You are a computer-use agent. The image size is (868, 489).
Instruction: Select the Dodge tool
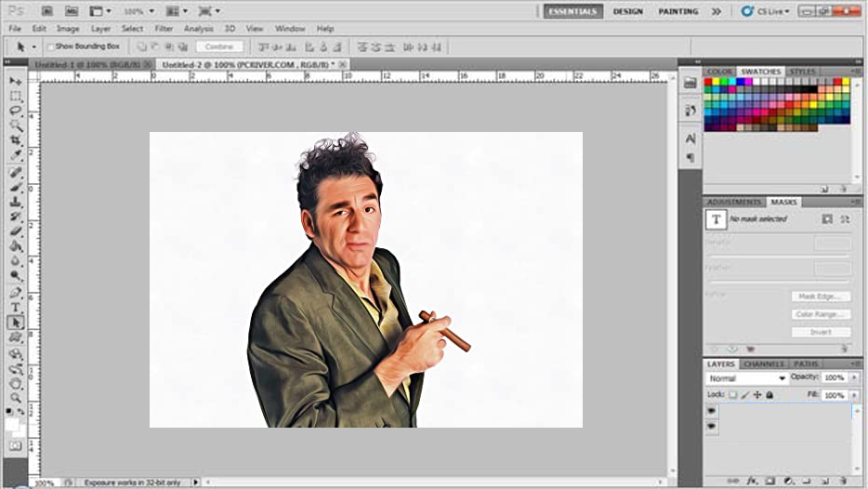point(16,276)
